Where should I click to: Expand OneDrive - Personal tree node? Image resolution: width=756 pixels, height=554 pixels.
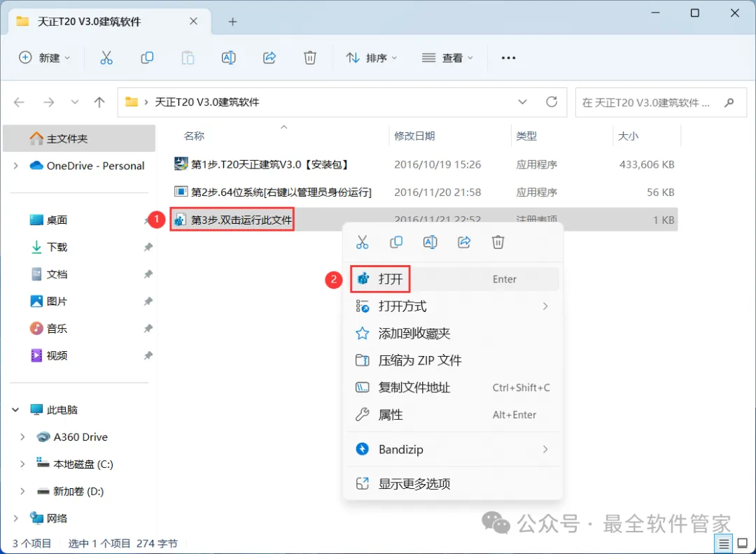(16, 166)
